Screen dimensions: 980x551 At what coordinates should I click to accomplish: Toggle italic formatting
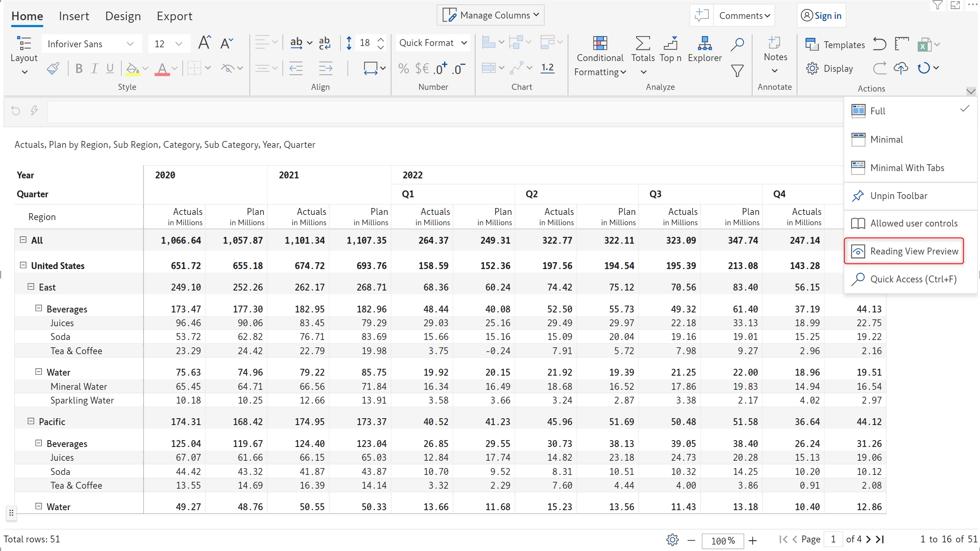tap(95, 68)
